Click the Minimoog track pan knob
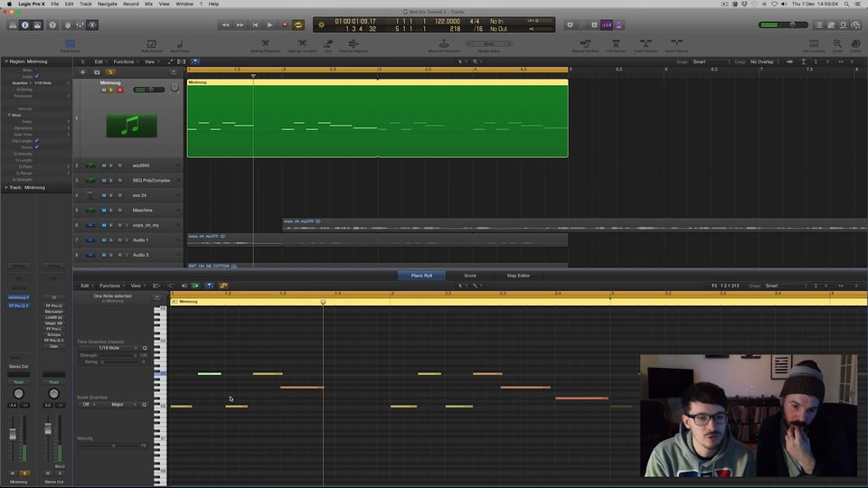Viewport: 868px width, 488px height. 175,89
